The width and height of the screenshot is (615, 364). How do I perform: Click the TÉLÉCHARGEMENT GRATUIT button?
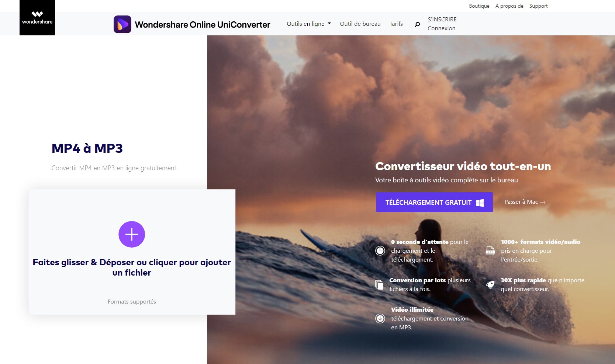(x=435, y=202)
